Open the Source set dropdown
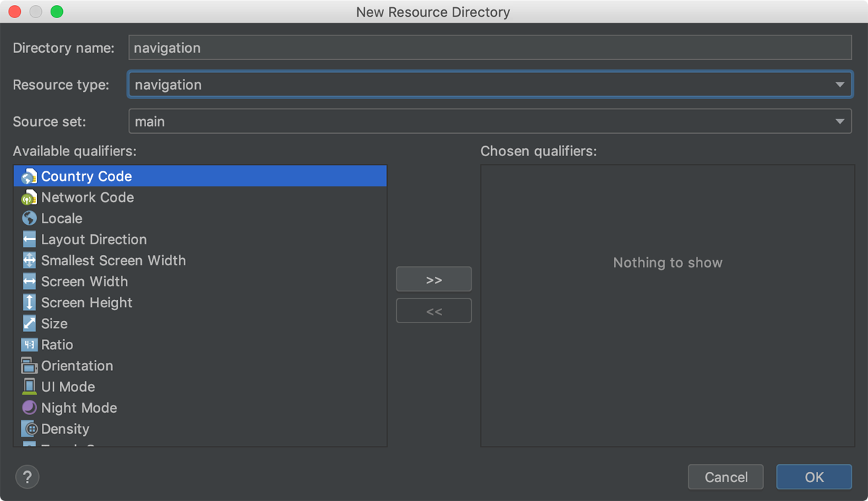The height and width of the screenshot is (501, 868). (x=490, y=121)
